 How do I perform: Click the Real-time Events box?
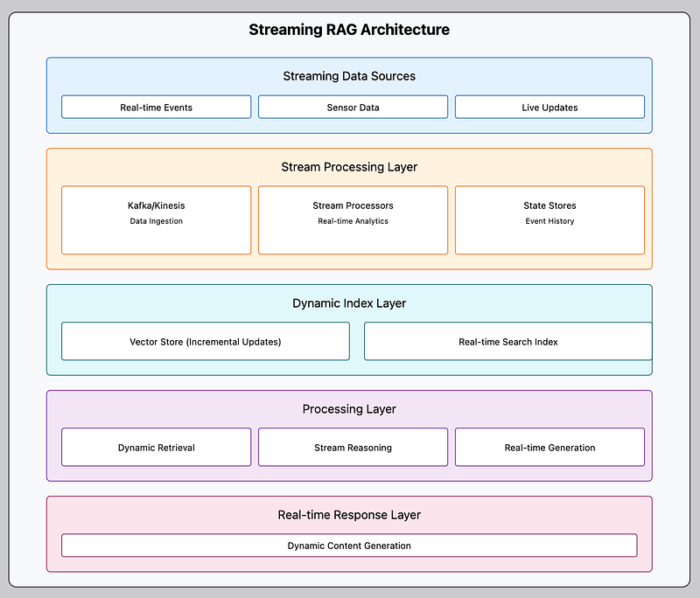coord(157,107)
